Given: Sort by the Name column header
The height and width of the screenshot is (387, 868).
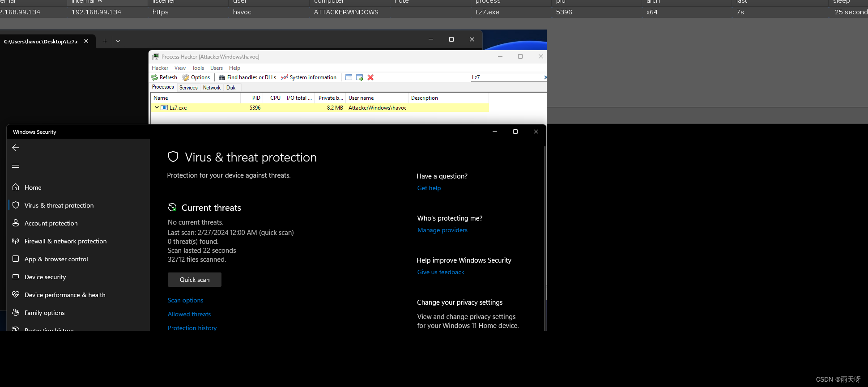Looking at the screenshot, I should click(x=196, y=98).
